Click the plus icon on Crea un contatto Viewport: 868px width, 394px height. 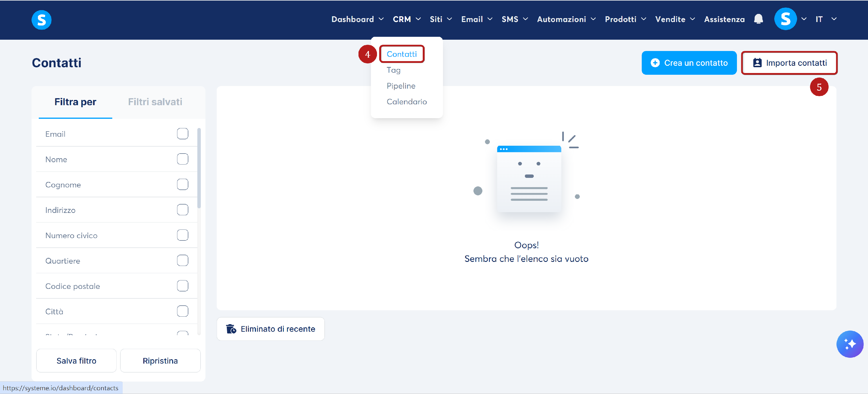[x=655, y=63]
